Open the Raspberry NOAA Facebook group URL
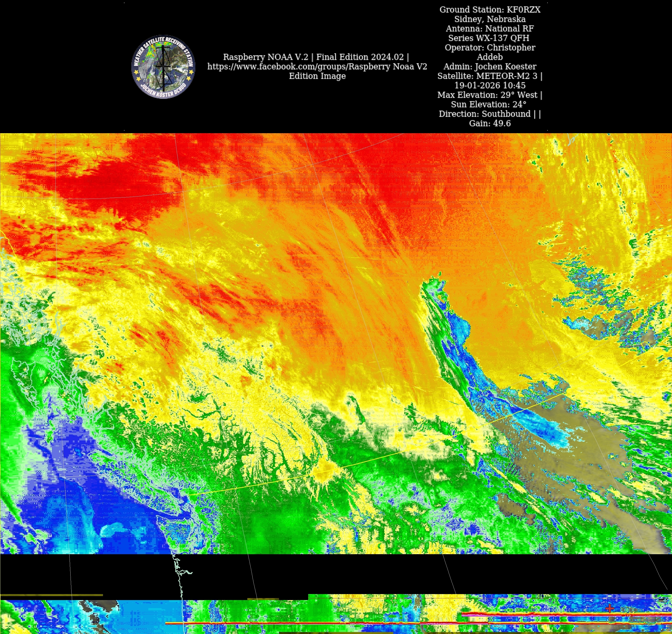The height and width of the screenshot is (634, 672). tap(317, 67)
